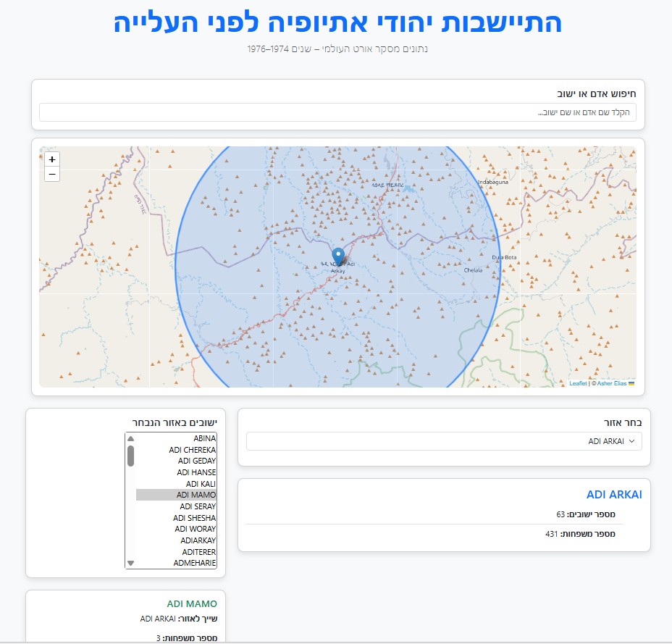
Task: Click the blue Adi Arkay map pin
Action: [x=338, y=257]
